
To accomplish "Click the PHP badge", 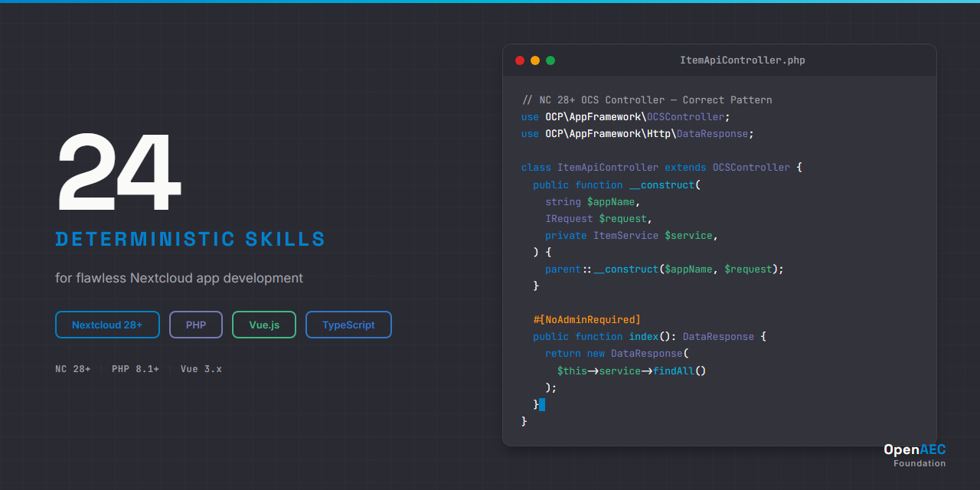I will coord(195,325).
